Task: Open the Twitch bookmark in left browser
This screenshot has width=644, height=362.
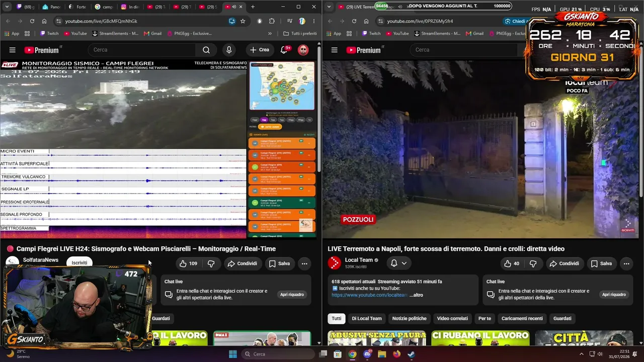Action: click(x=48, y=34)
